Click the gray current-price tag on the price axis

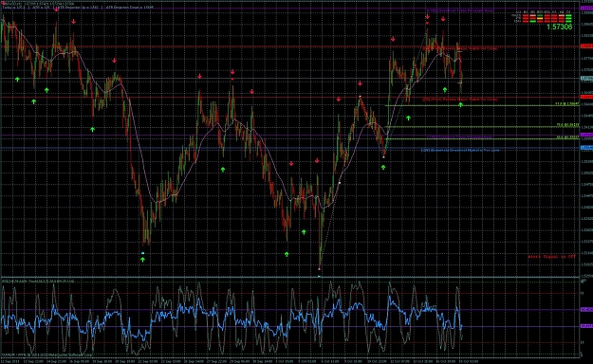pyautogui.click(x=586, y=79)
